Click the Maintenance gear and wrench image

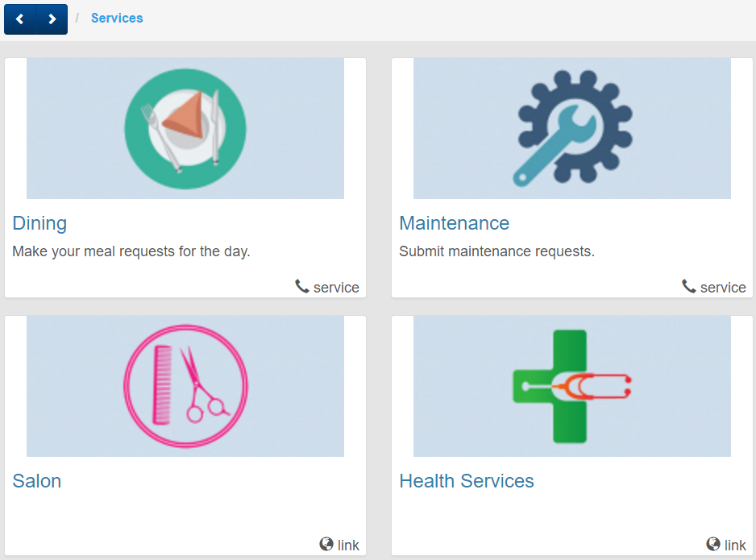[x=571, y=128]
